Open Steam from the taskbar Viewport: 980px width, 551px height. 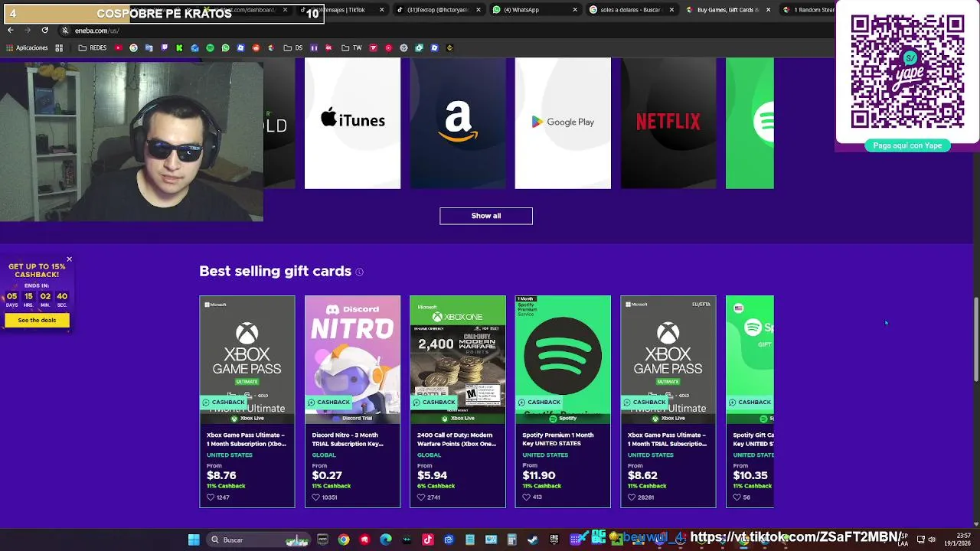(533, 540)
